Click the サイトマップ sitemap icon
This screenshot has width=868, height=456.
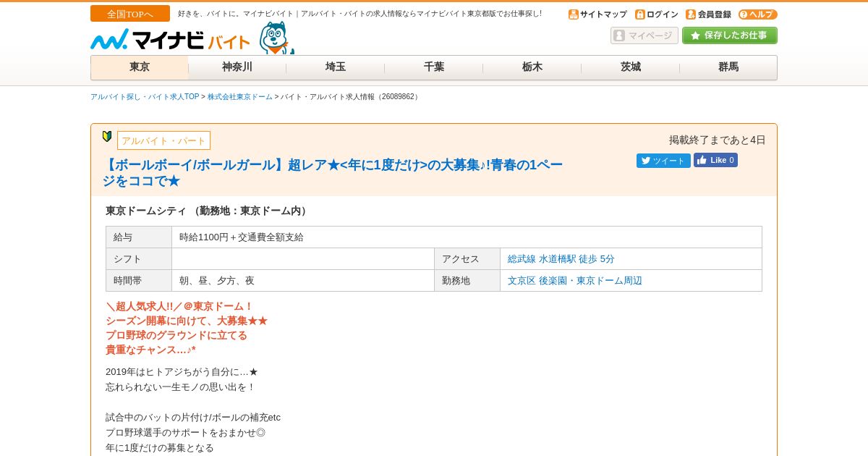click(574, 14)
